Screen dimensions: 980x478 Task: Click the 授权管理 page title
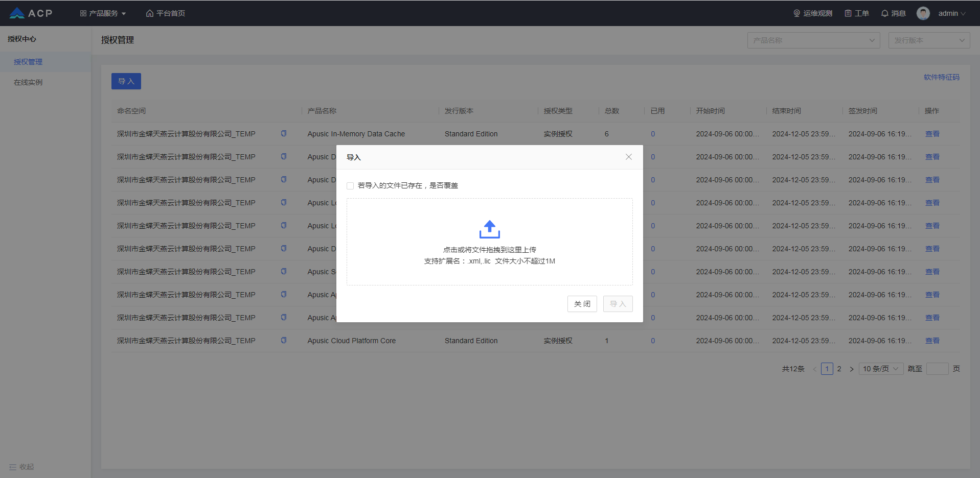118,40
